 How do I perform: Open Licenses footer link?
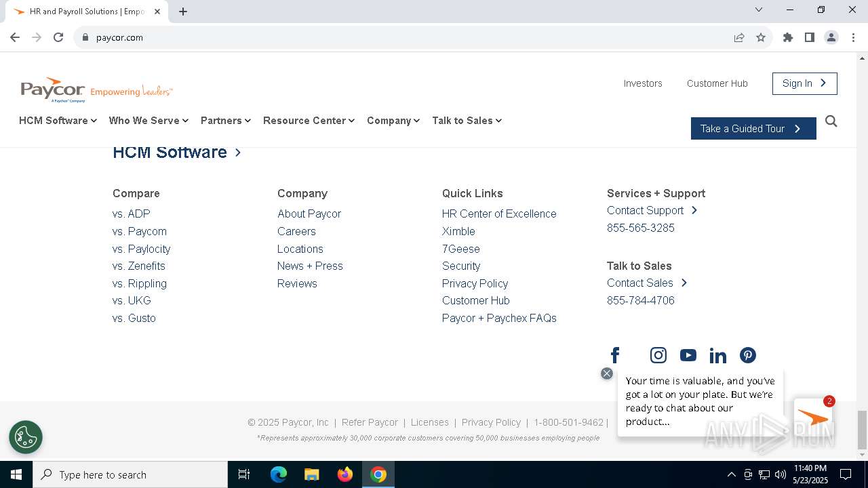430,422
